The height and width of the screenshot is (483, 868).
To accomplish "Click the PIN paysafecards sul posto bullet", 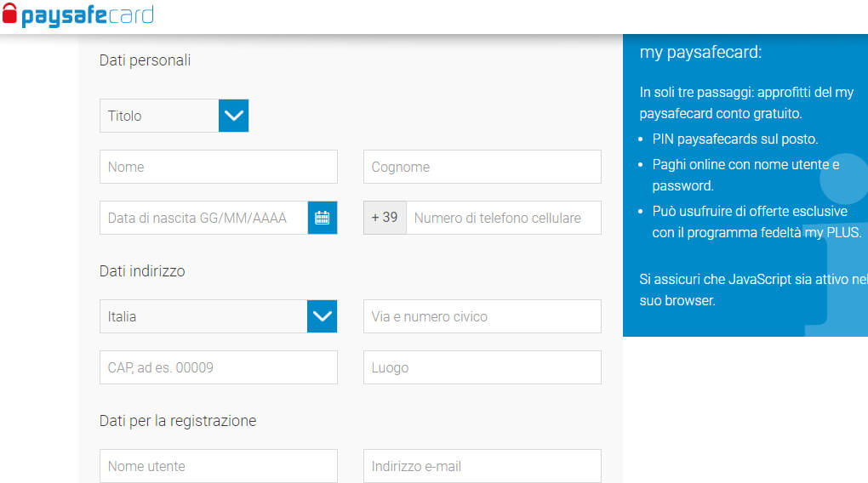I will pos(734,139).
